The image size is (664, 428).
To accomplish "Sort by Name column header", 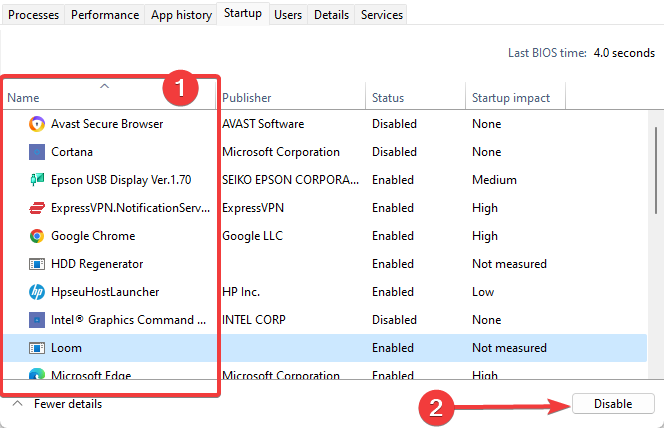I will pos(109,98).
